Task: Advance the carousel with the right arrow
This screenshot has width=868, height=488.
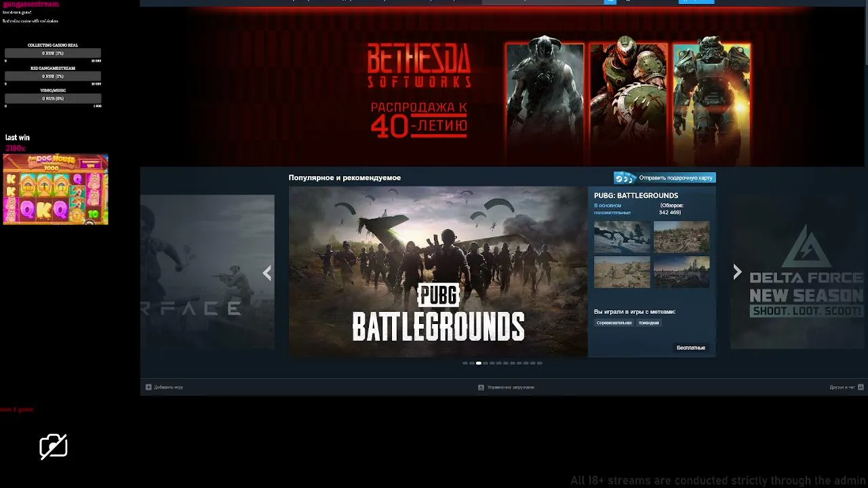Action: tap(737, 272)
